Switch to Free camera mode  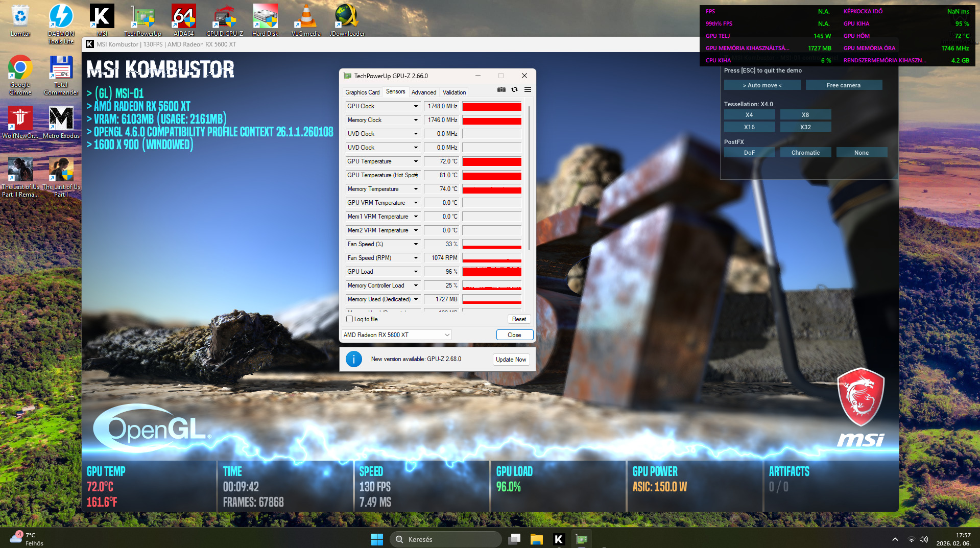tap(844, 85)
